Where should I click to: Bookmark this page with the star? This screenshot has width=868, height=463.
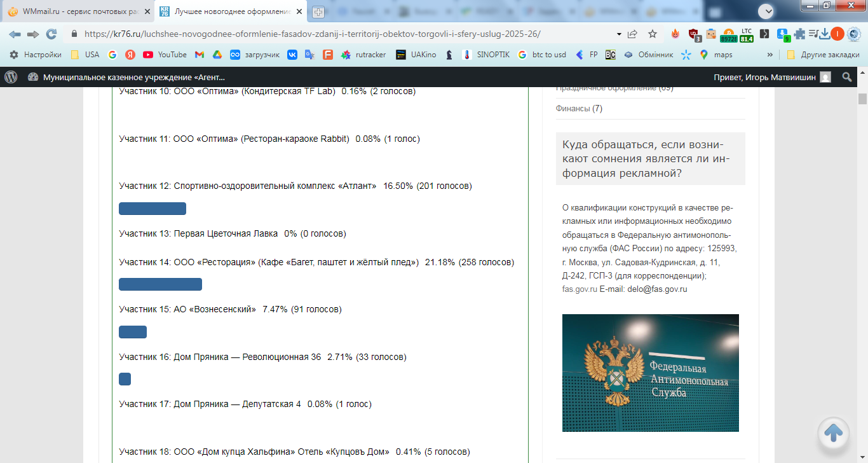pos(653,34)
